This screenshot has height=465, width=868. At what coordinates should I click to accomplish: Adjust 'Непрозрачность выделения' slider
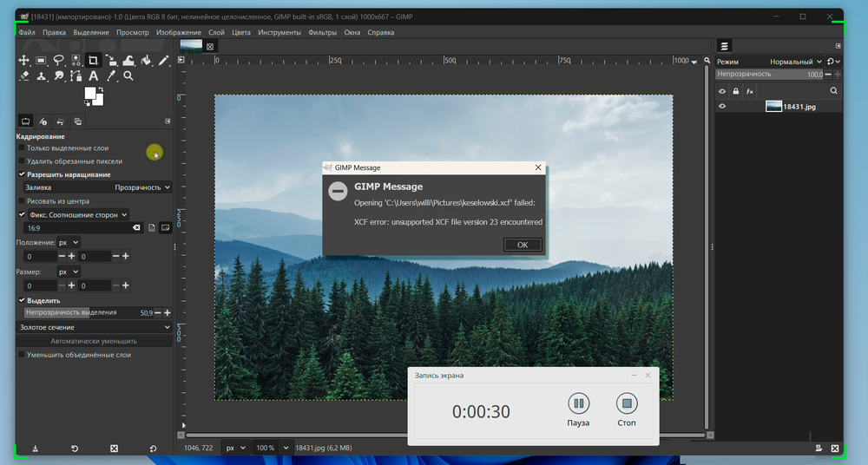pyautogui.click(x=89, y=313)
